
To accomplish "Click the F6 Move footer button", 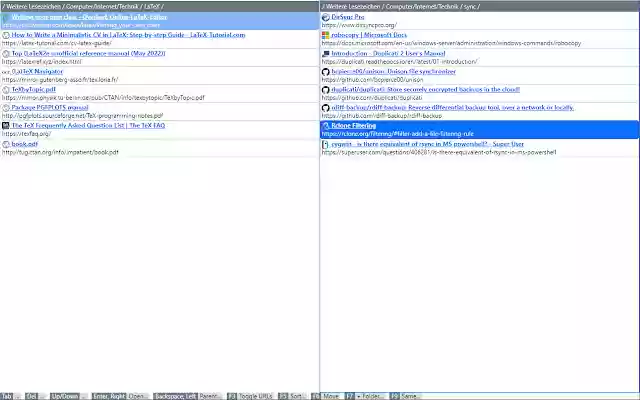I will click(326, 396).
